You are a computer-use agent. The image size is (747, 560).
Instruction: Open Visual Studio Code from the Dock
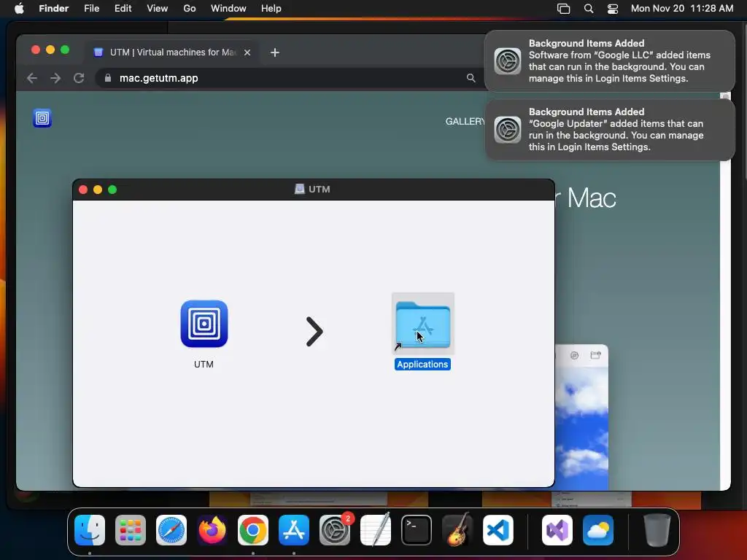[x=498, y=530]
